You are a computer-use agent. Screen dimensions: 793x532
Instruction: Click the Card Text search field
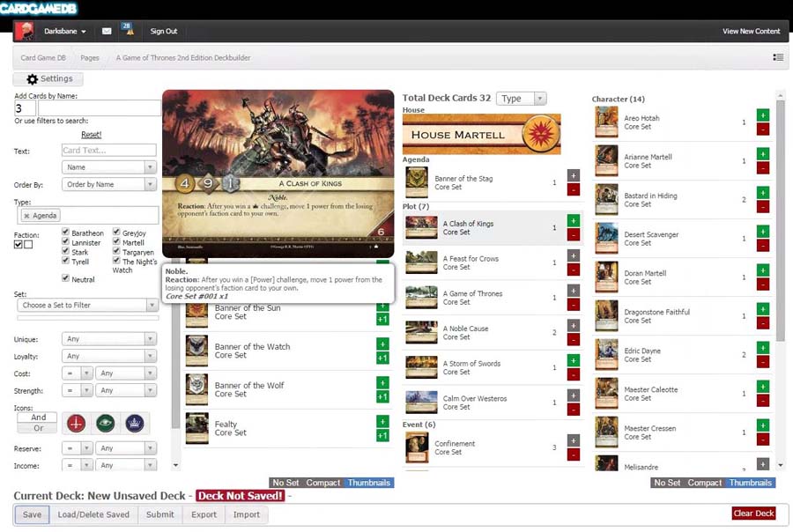pos(108,151)
